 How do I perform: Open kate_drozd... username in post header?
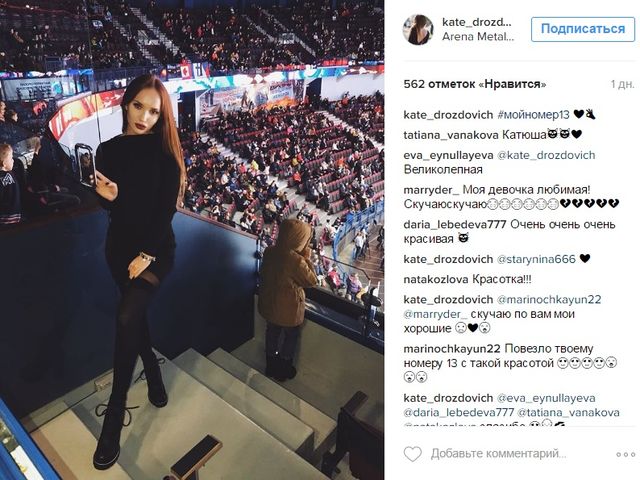pos(477,22)
